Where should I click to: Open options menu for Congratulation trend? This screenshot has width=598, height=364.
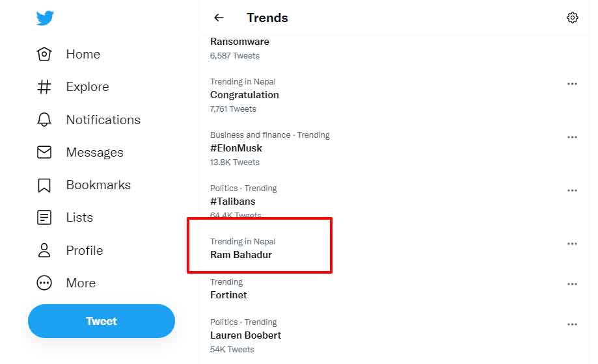pos(572,84)
